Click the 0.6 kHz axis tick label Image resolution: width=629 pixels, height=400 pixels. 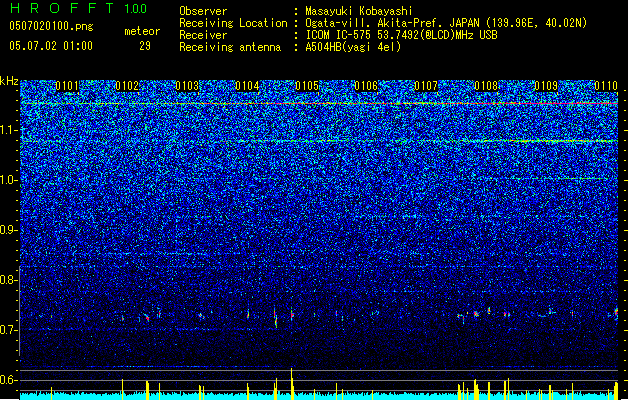coord(9,380)
